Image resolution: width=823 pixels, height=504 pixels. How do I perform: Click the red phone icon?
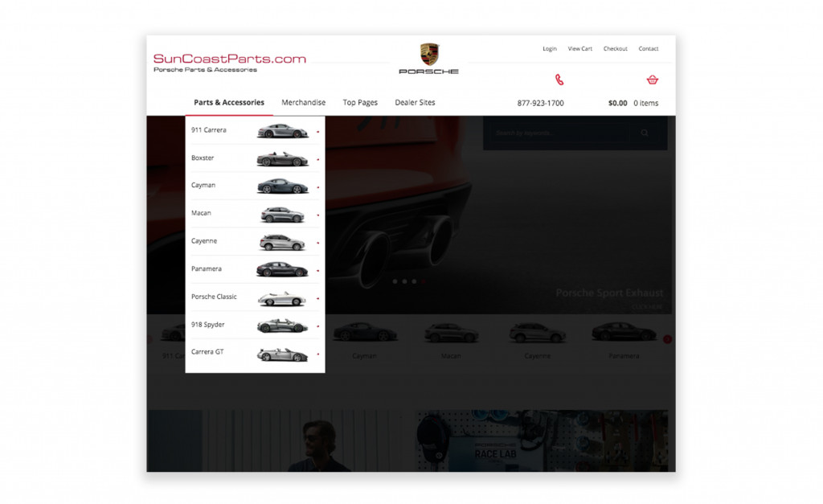pyautogui.click(x=559, y=79)
